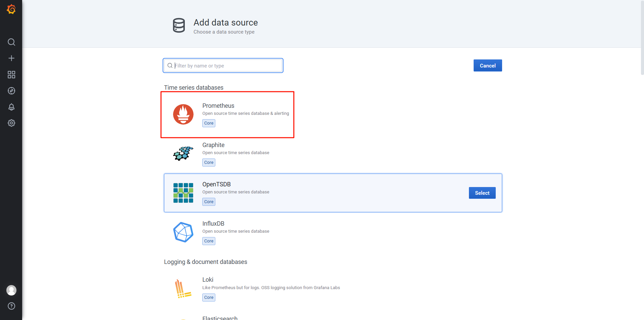The height and width of the screenshot is (320, 644).
Task: Open the Help question mark icon
Action: click(x=11, y=306)
